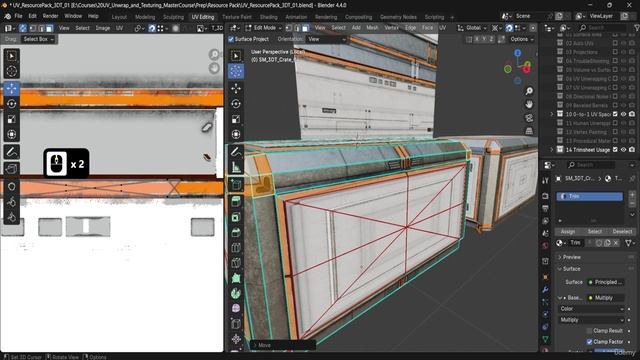
Task: Choose the Loop Cut tool
Action: click(x=236, y=248)
